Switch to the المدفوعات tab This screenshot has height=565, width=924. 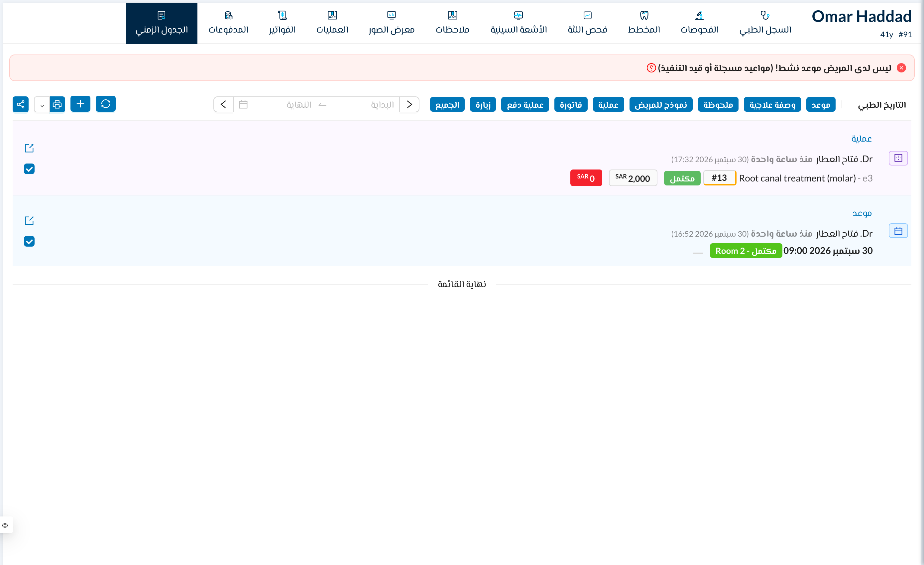coord(228,23)
